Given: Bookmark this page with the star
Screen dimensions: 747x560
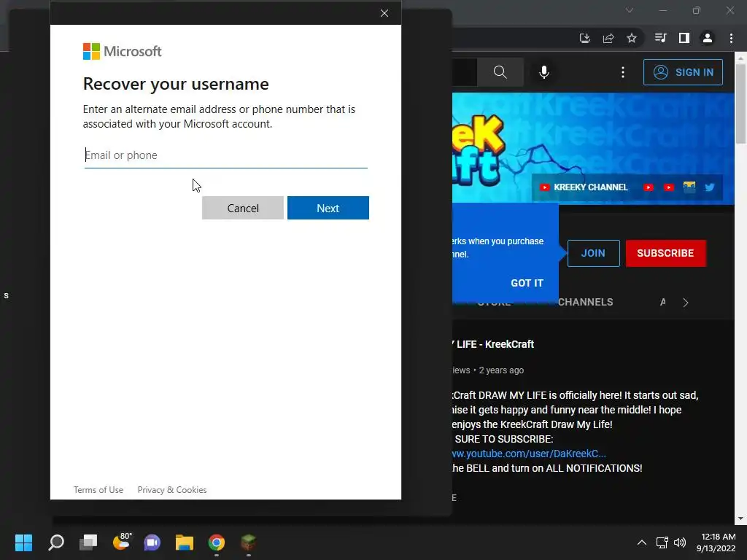Looking at the screenshot, I should click(631, 38).
